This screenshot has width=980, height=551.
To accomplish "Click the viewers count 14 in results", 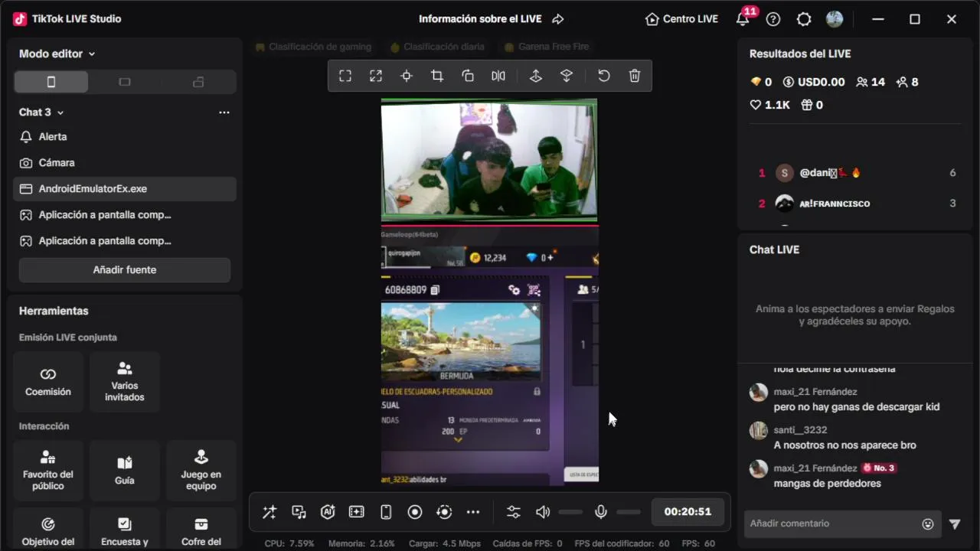I will click(x=871, y=82).
